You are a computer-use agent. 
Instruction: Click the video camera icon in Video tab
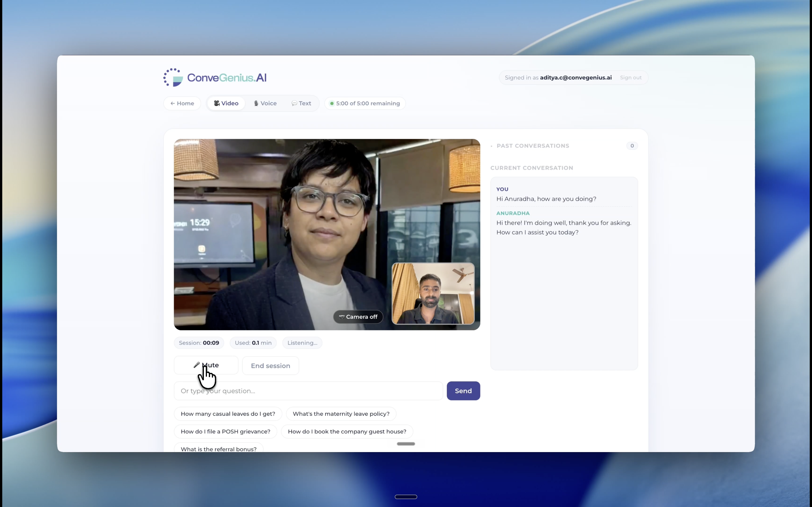pyautogui.click(x=217, y=103)
